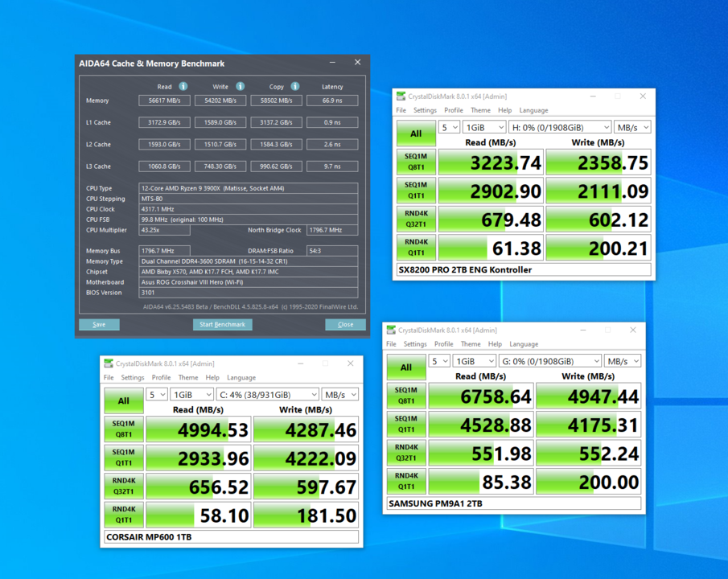
Task: Select the 3223.74 read result in SX8200 window
Action: click(490, 162)
